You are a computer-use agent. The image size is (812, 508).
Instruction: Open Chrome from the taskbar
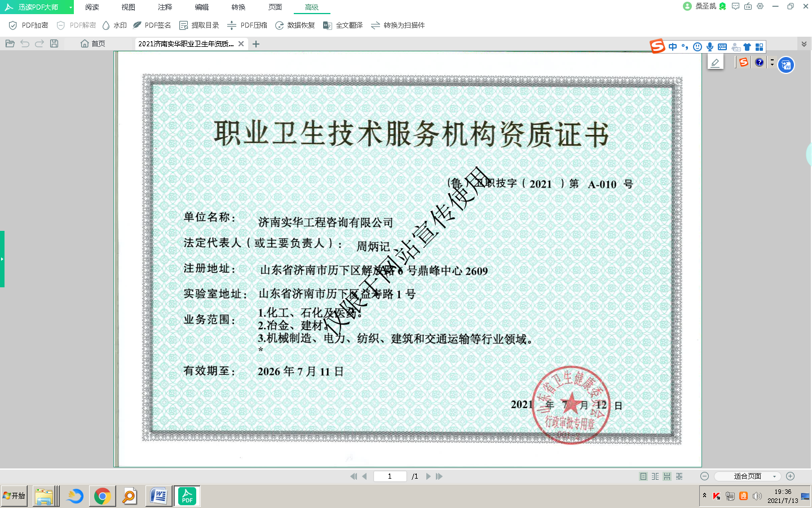pyautogui.click(x=102, y=496)
